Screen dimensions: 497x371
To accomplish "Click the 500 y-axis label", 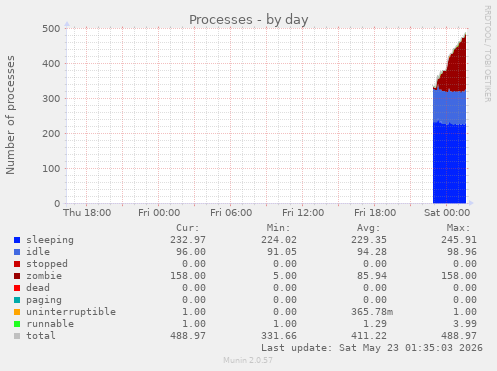I will 51,29.
